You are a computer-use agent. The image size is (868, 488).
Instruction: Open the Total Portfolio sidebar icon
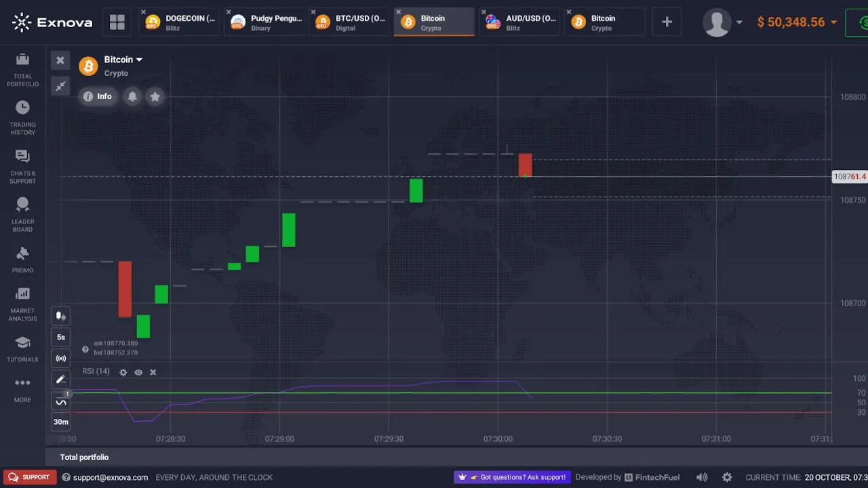point(22,70)
